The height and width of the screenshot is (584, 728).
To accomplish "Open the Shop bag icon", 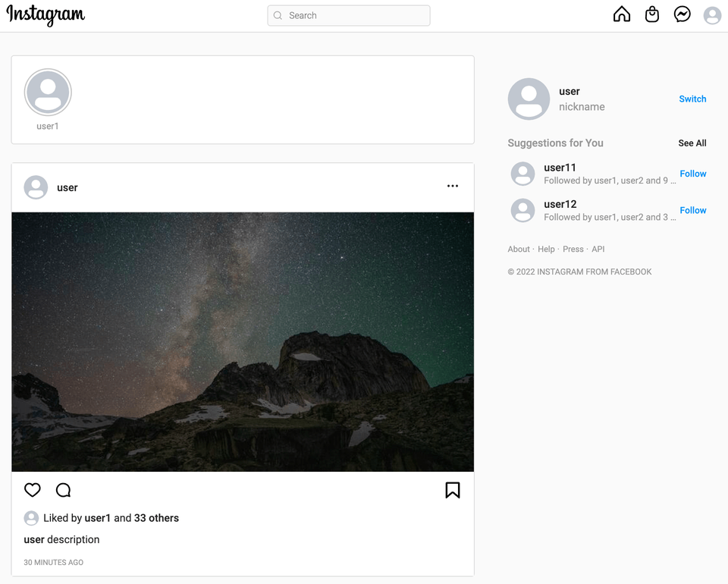I will [x=652, y=14].
